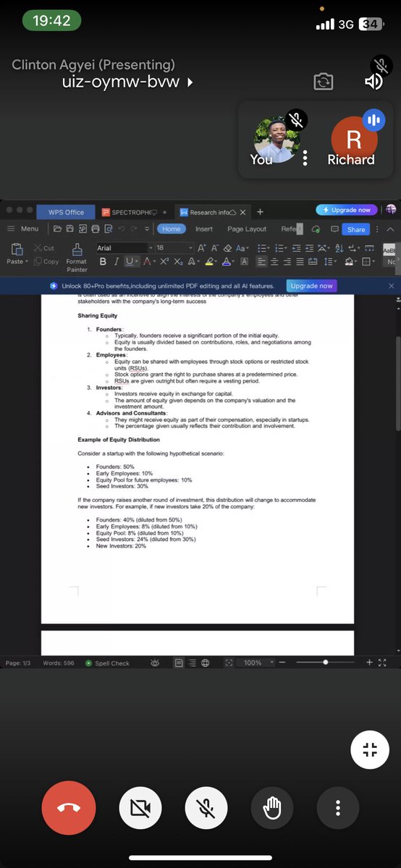Switch to web layout globe icon
The width and height of the screenshot is (401, 868).
(205, 663)
